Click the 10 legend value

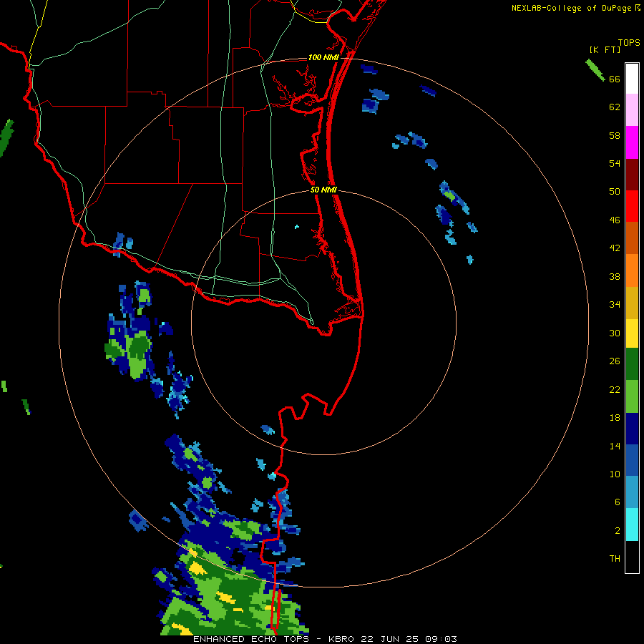click(615, 474)
